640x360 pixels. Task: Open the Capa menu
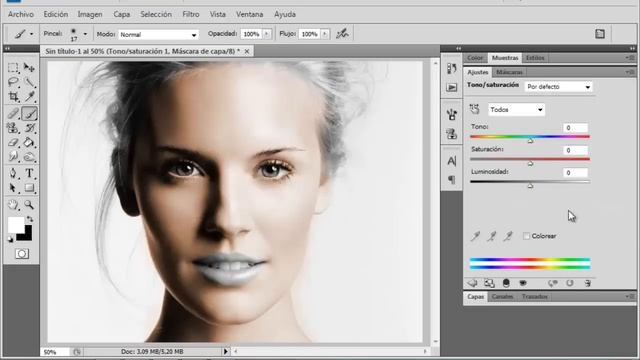(122, 14)
